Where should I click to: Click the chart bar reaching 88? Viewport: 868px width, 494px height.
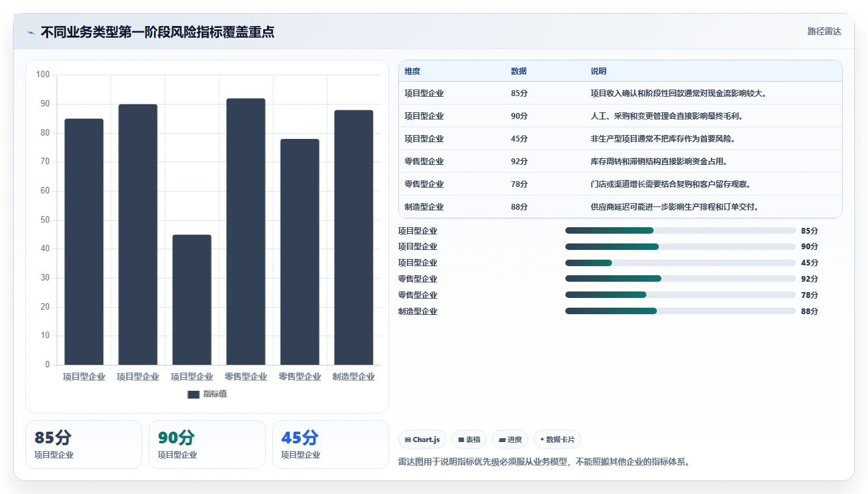tap(353, 238)
